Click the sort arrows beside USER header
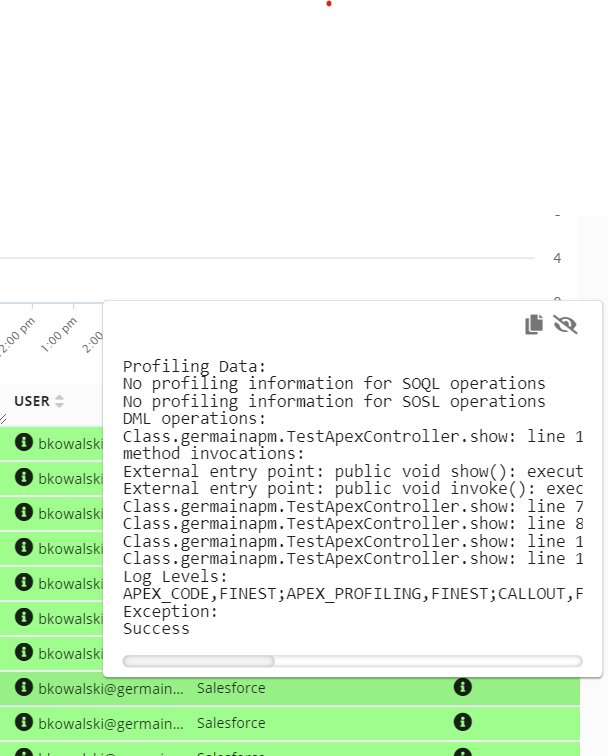This screenshot has height=756, width=608. (x=59, y=401)
